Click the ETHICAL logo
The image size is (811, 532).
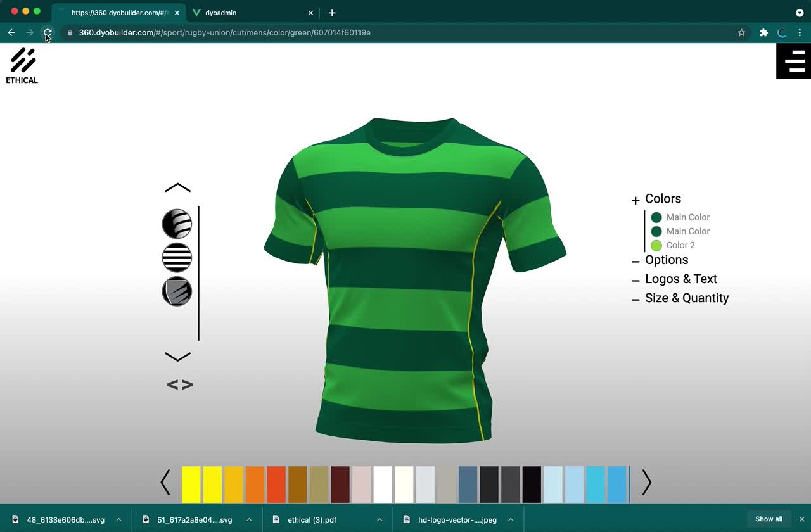tap(22, 65)
